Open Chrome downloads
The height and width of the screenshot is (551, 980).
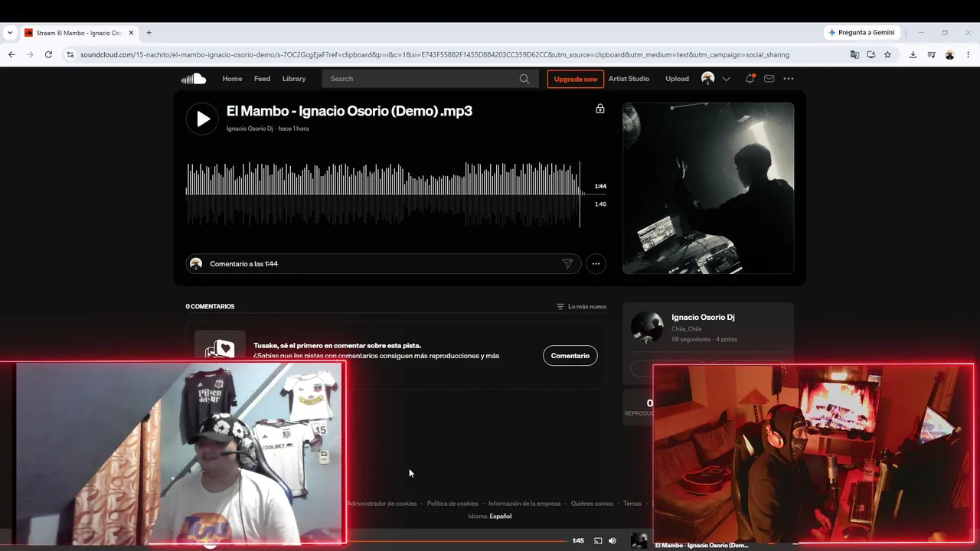913,55
